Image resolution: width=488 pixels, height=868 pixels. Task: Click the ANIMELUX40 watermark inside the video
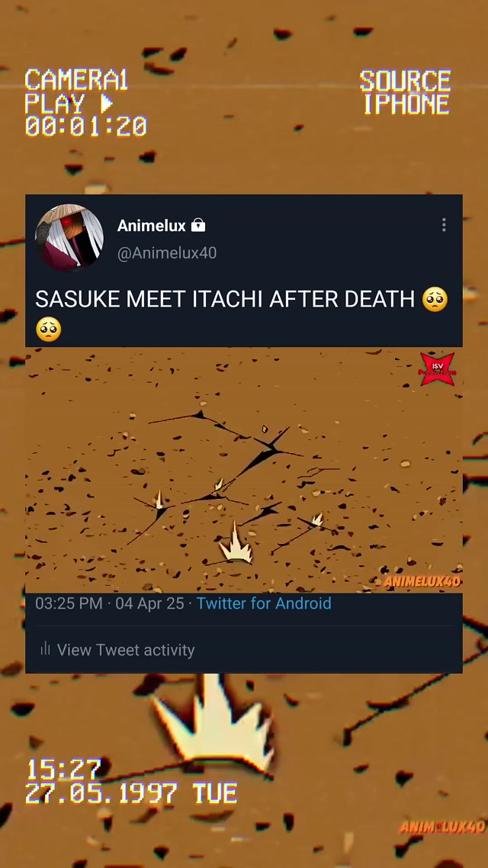click(422, 581)
